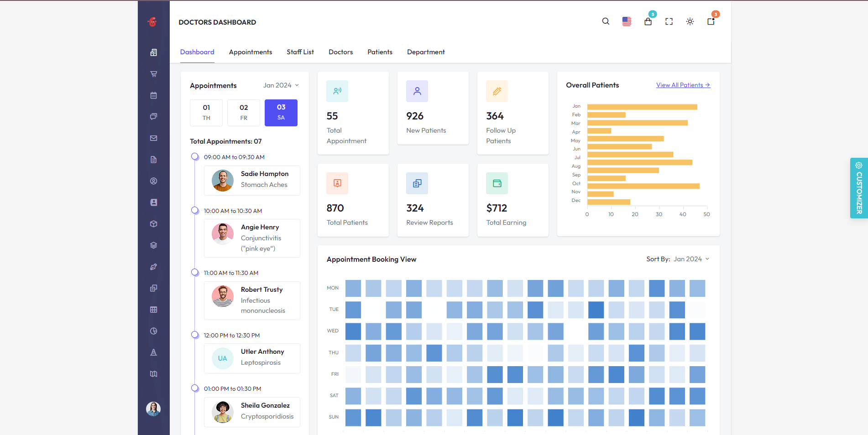Click the Oct bar in Overall Patients chart
This screenshot has width=868, height=435.
point(643,186)
